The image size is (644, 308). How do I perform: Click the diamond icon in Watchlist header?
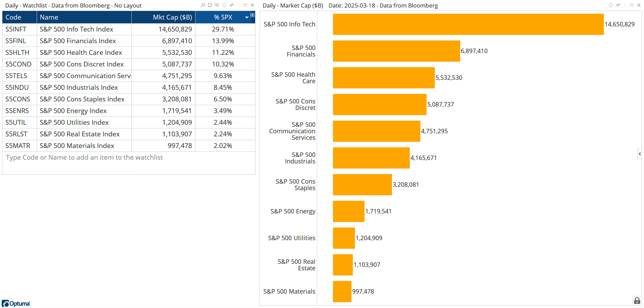click(x=224, y=5)
